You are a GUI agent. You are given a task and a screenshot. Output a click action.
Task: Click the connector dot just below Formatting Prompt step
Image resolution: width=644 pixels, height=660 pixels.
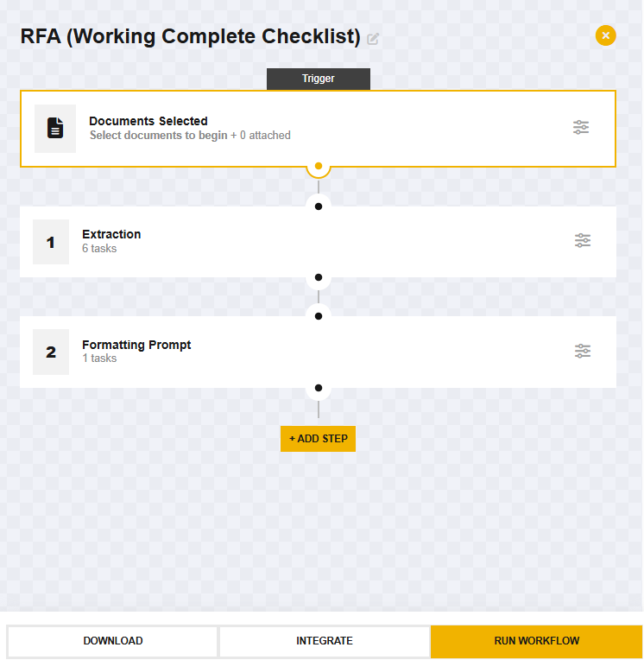319,388
